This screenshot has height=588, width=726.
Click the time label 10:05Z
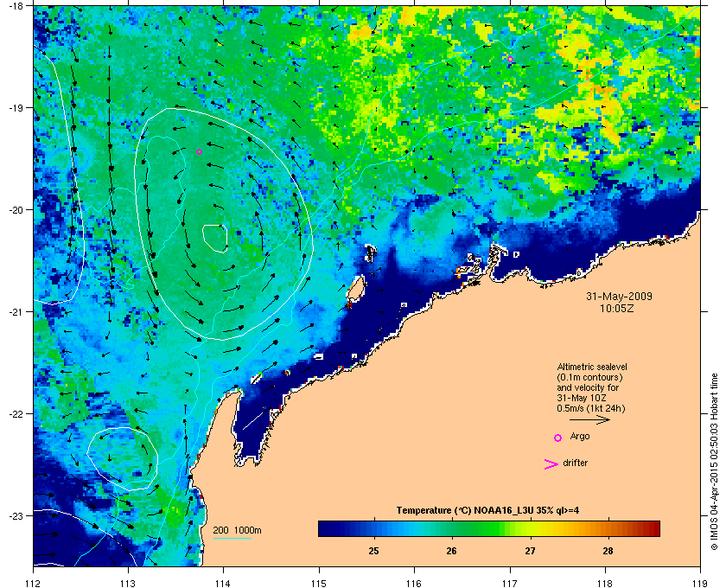(617, 308)
